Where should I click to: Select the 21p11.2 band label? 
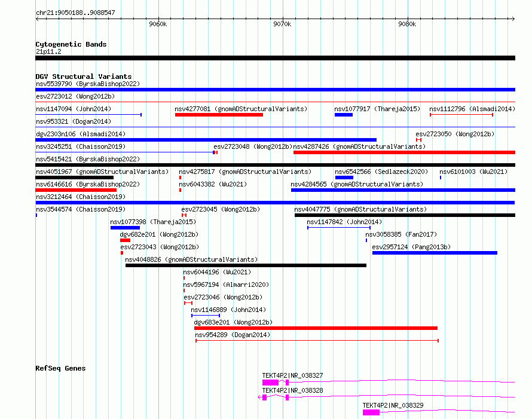point(48,51)
